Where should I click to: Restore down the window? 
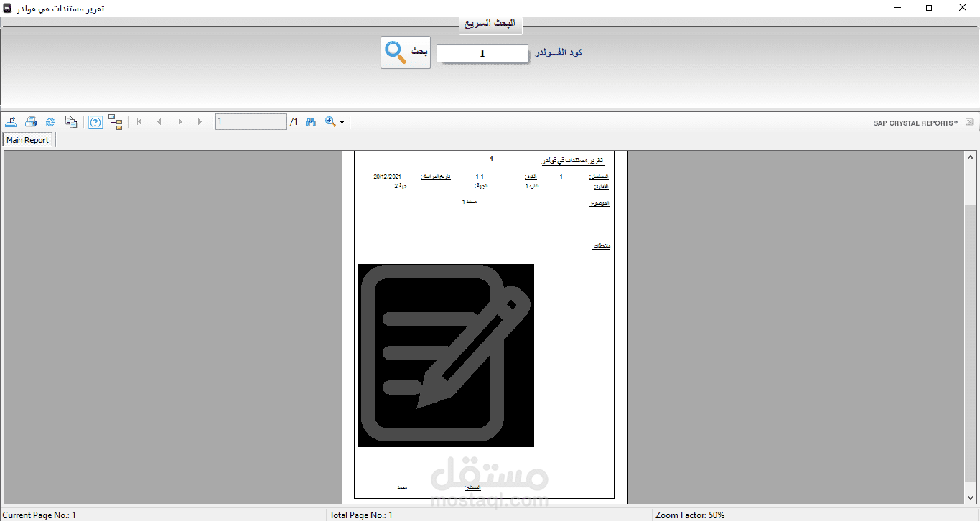(x=930, y=8)
